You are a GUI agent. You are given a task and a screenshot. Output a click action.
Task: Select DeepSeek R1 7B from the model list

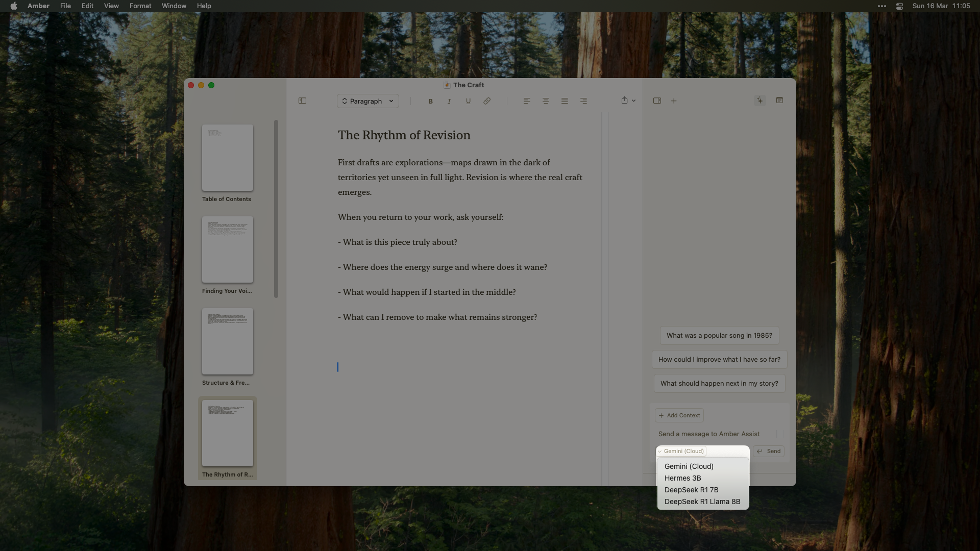tap(691, 490)
